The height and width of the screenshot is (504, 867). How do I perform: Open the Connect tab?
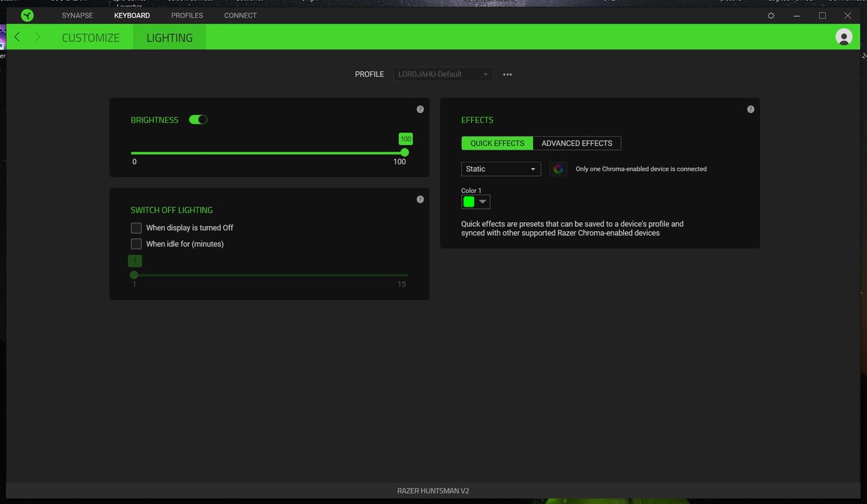coord(240,15)
